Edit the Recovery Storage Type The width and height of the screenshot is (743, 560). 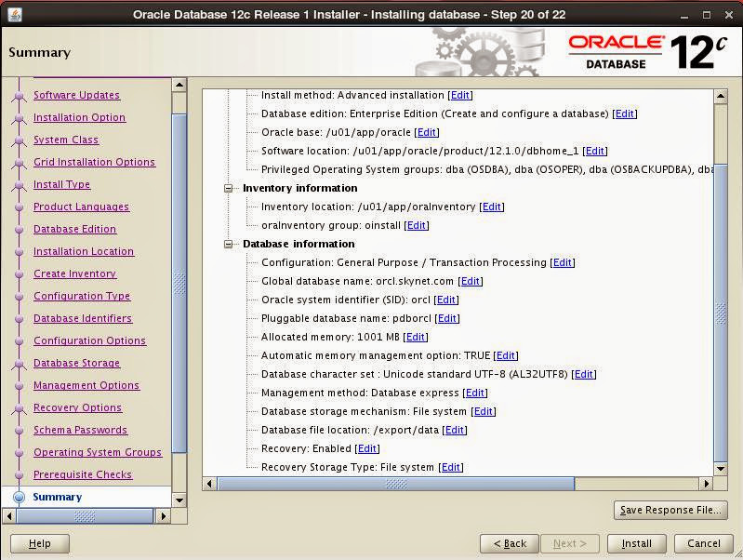point(450,467)
